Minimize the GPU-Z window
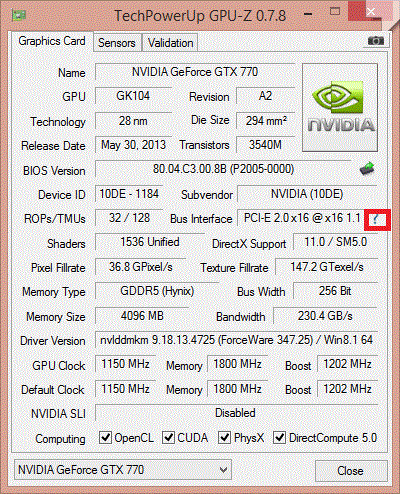 pos(308,14)
